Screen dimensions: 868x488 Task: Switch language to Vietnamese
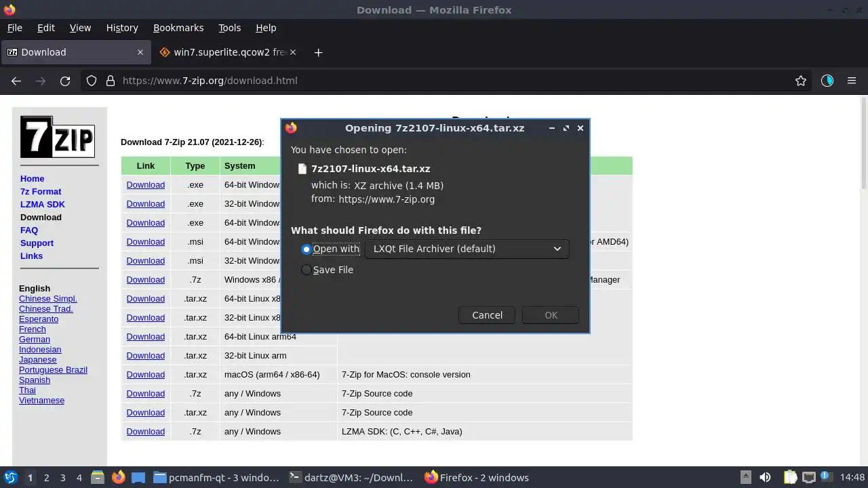pos(41,401)
